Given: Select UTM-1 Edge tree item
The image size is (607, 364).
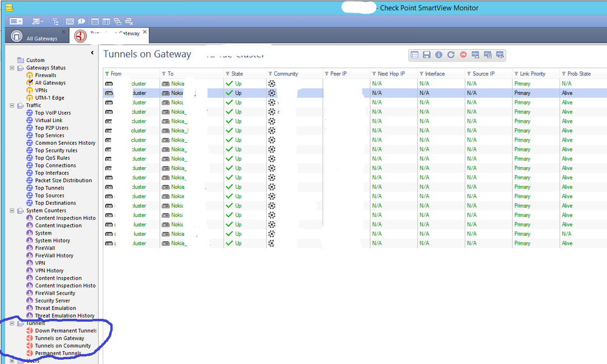Looking at the screenshot, I should click(50, 98).
